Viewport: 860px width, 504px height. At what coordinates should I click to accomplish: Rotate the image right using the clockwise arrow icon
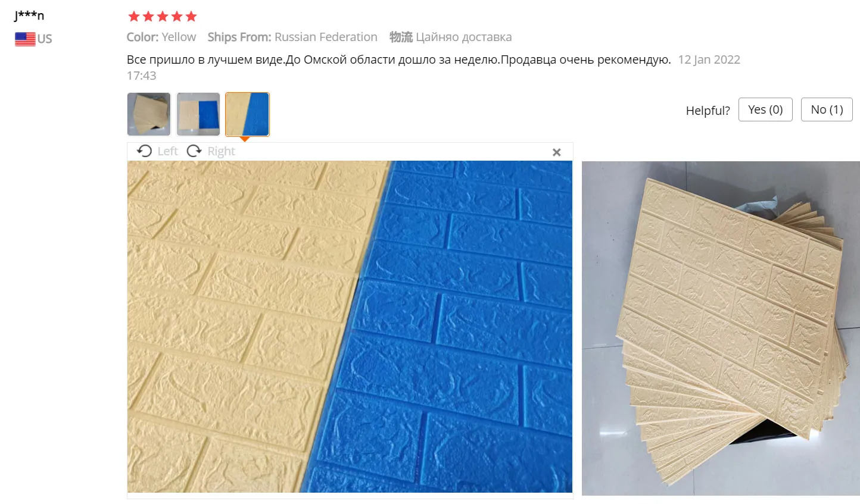[x=194, y=151]
